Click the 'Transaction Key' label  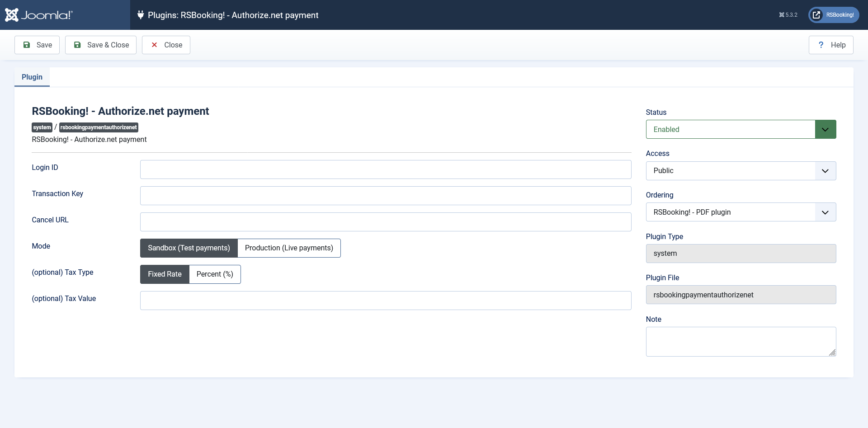click(x=57, y=193)
